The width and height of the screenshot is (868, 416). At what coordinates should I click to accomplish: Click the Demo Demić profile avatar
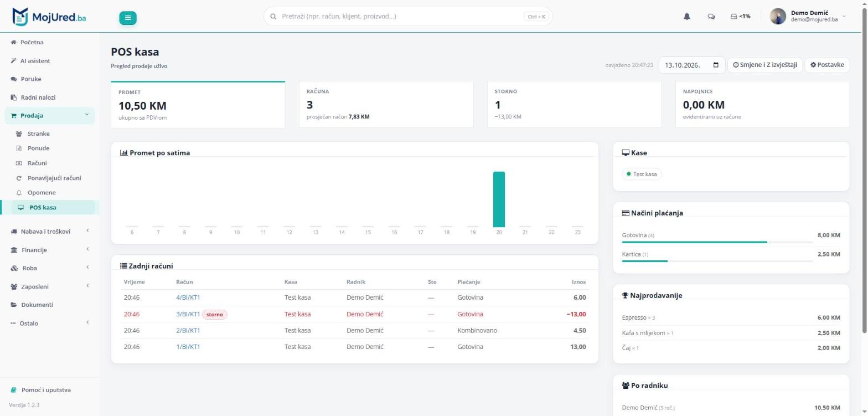click(778, 17)
